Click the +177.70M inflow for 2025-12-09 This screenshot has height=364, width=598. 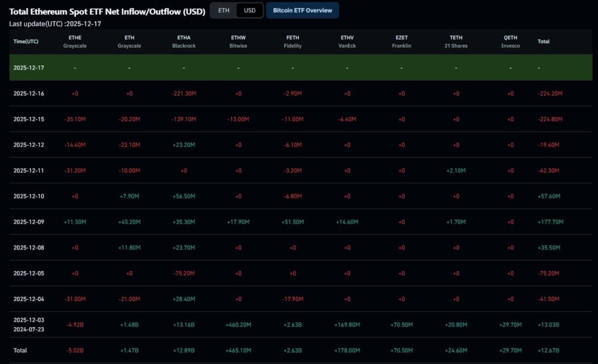[x=552, y=222]
